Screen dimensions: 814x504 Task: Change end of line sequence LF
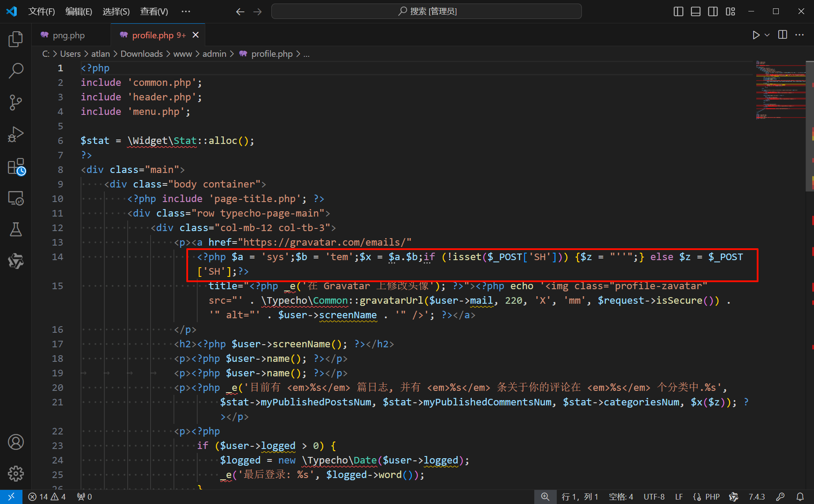tap(679, 497)
